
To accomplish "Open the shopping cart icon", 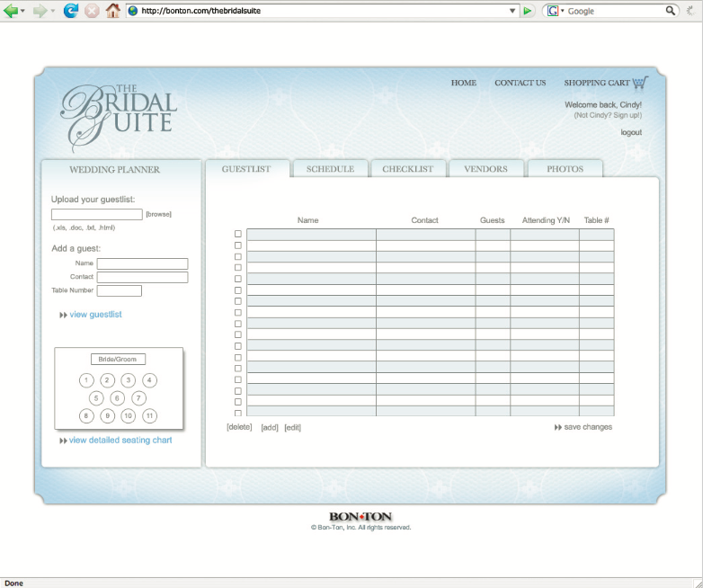I will (x=640, y=83).
